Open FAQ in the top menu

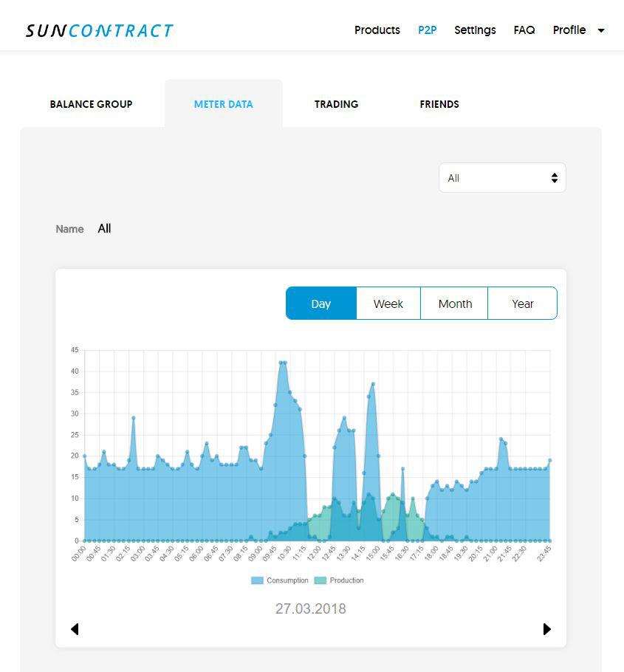click(x=524, y=30)
